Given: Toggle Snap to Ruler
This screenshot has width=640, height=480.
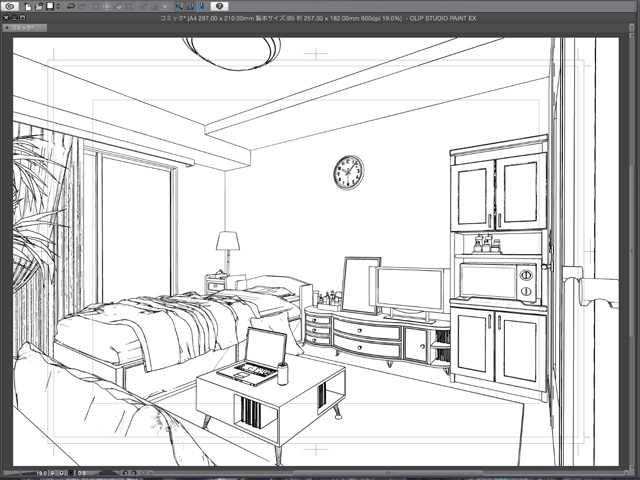Looking at the screenshot, I should 179,6.
